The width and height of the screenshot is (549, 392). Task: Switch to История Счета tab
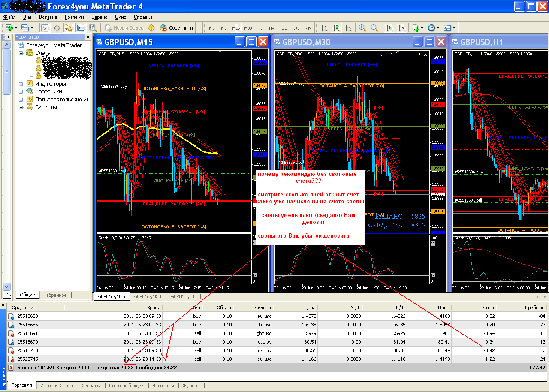pos(57,386)
